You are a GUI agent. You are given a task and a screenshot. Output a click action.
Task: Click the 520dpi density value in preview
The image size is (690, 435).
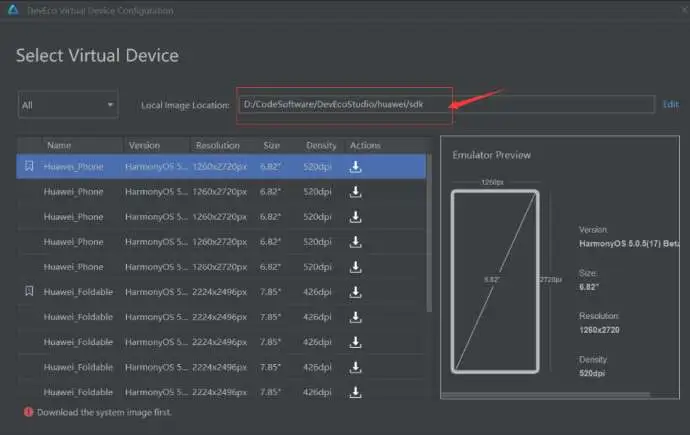tap(592, 373)
